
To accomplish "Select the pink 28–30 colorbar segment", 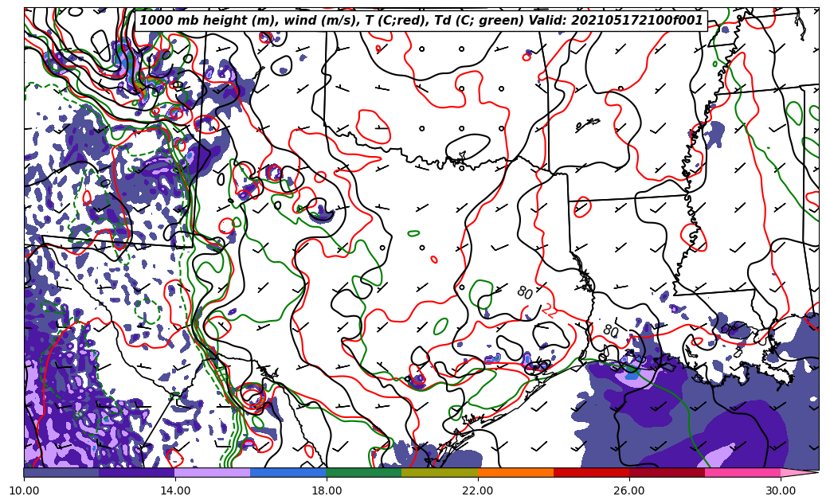I will pyautogui.click(x=743, y=472).
